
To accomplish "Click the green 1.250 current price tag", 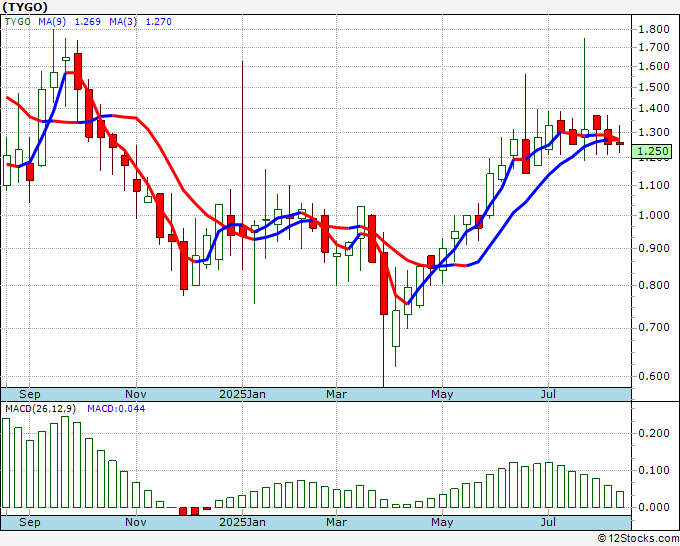I will click(652, 151).
